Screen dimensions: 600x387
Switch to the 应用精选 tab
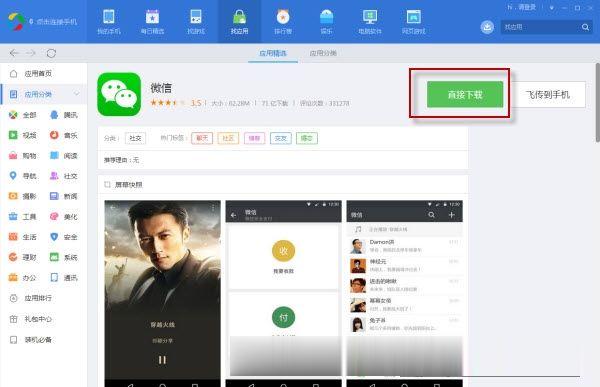coord(273,53)
